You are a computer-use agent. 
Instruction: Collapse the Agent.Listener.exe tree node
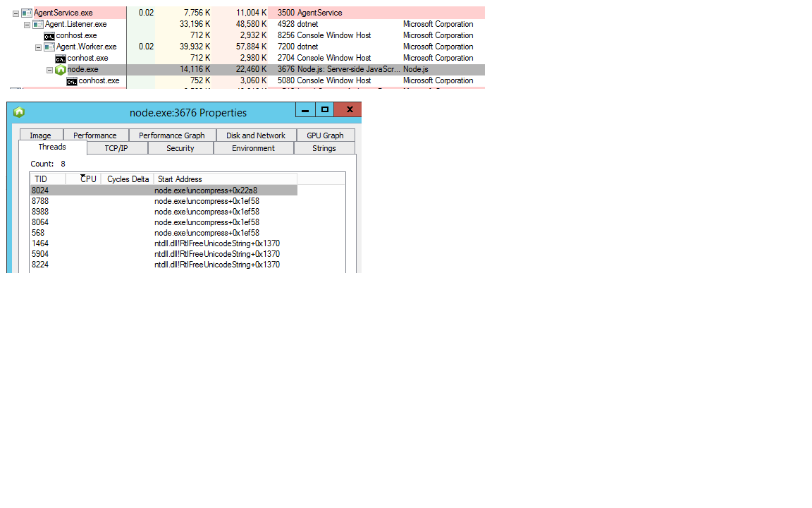pyautogui.click(x=27, y=25)
